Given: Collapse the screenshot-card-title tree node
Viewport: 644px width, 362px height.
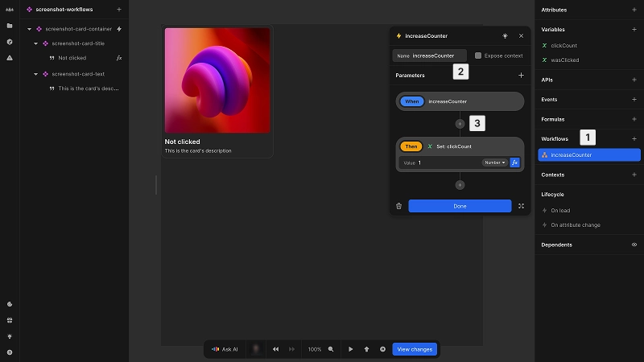Looking at the screenshot, I should [x=35, y=43].
